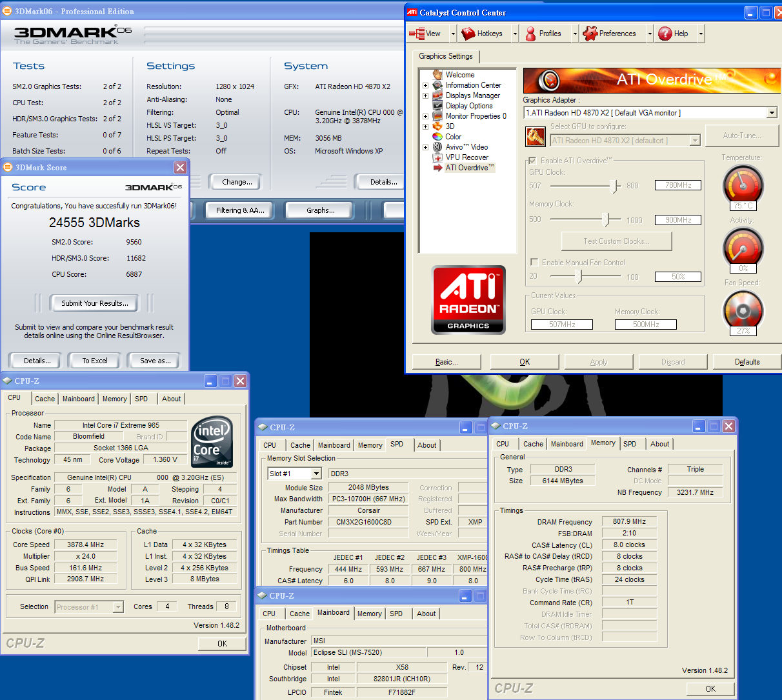Switch to the Mainboard tab in CPU-Z

coord(78,399)
